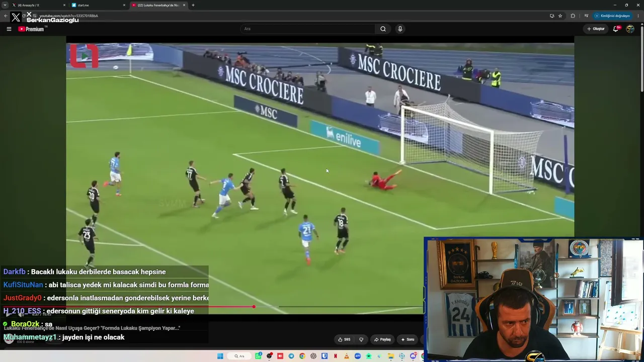This screenshot has width=644, height=362.
Task: Click the video title below the player
Action: pos(92,328)
